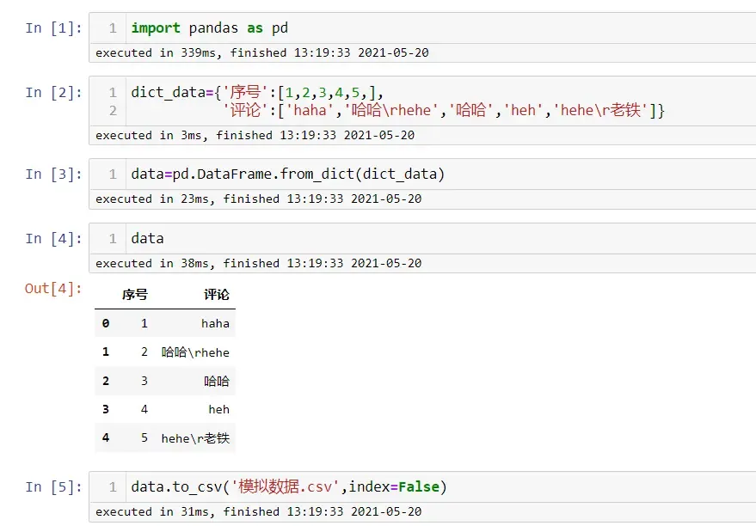
Task: Click the execution time text under cell 5
Action: click(258, 511)
